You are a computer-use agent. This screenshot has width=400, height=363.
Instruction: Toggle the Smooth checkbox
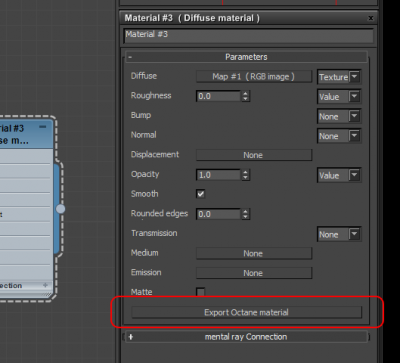(201, 194)
